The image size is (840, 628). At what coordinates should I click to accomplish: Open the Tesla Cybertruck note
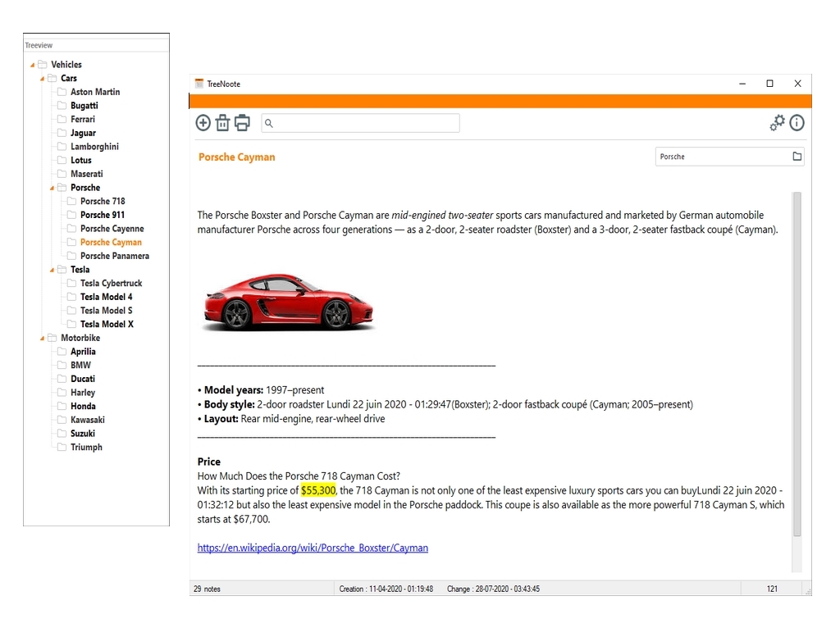coord(111,283)
